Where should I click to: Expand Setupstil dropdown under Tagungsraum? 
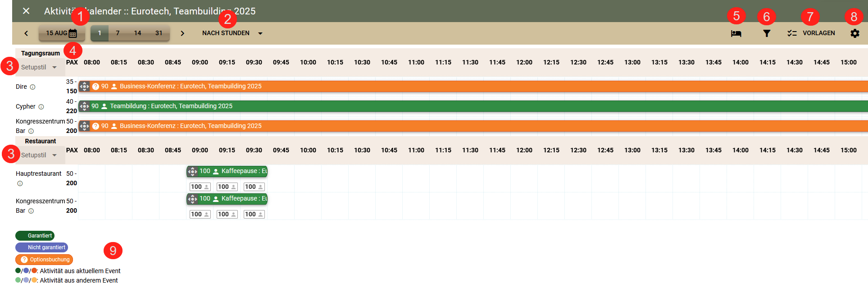[x=39, y=67]
